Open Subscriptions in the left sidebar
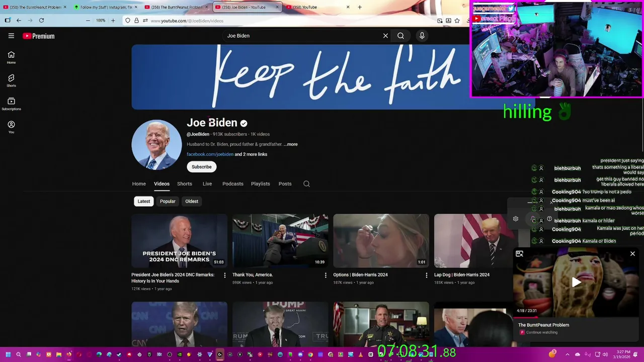The height and width of the screenshot is (362, 644). point(11,104)
